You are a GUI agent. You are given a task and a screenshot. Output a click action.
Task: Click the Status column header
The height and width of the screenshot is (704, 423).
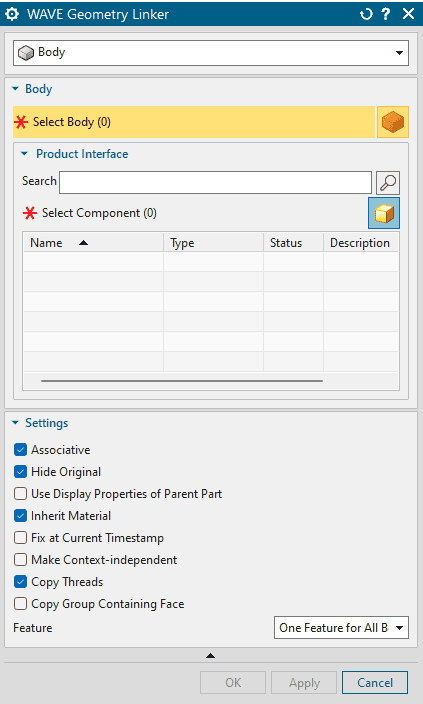(x=293, y=243)
